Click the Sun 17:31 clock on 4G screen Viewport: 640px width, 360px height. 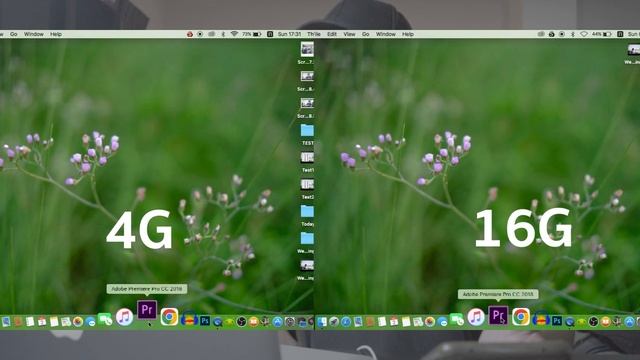pyautogui.click(x=289, y=34)
